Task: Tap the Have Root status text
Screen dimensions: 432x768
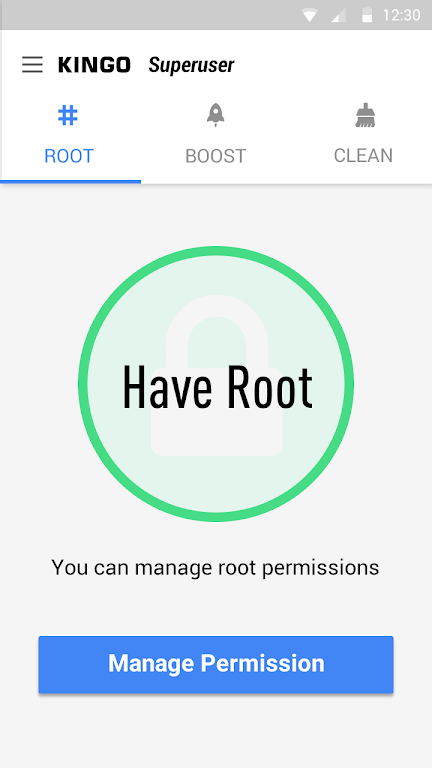Action: pyautogui.click(x=217, y=387)
